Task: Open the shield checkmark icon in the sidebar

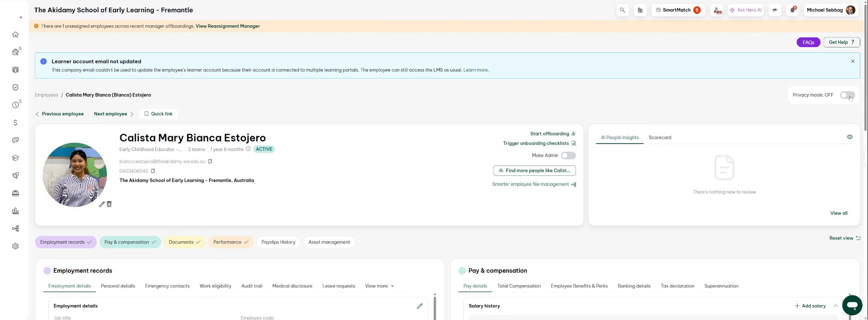Action: (15, 87)
